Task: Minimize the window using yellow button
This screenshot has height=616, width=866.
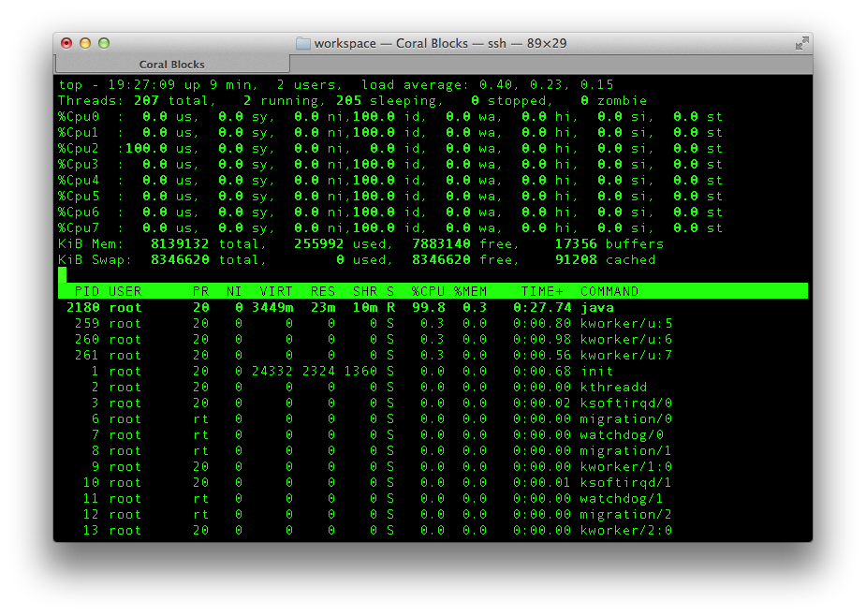Action: pyautogui.click(x=85, y=43)
